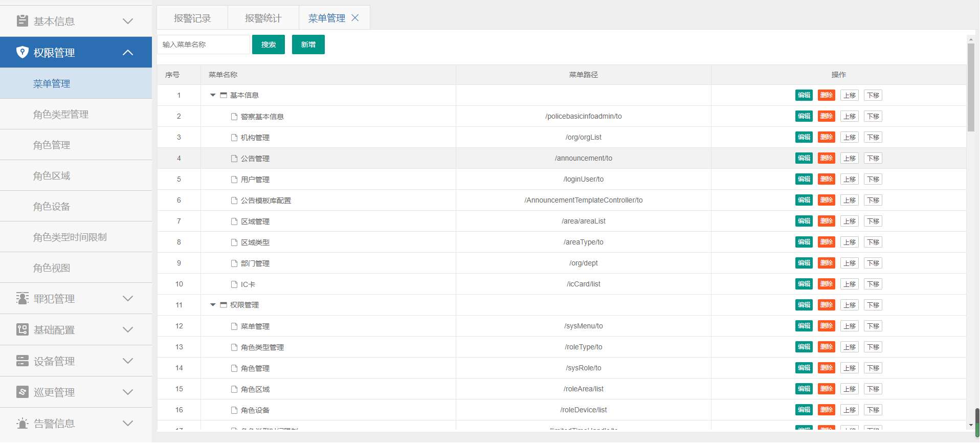
Task: Collapse the 权限管理 tree node in table
Action: 213,305
